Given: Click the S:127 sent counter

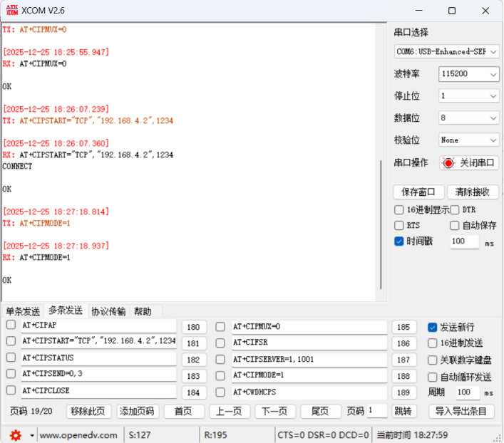Looking at the screenshot, I should point(140,435).
